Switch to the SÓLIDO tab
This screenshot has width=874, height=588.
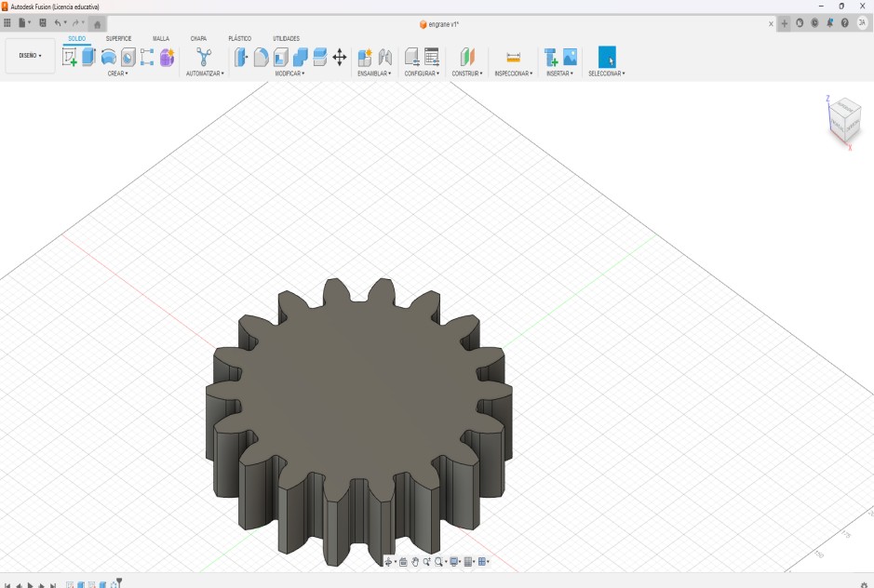pyautogui.click(x=77, y=38)
